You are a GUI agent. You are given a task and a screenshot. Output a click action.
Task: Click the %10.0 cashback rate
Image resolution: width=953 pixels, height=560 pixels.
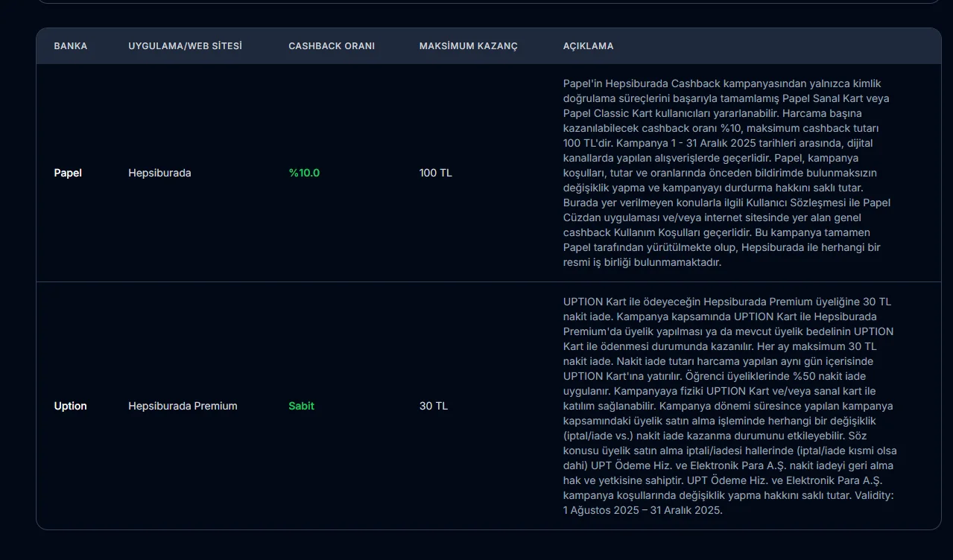click(x=304, y=173)
